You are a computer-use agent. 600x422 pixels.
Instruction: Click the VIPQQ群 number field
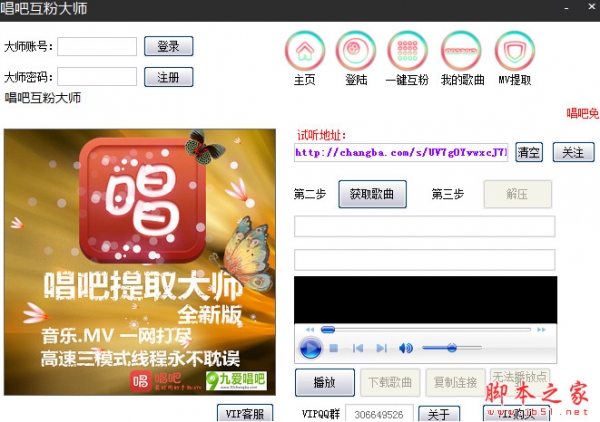click(379, 414)
